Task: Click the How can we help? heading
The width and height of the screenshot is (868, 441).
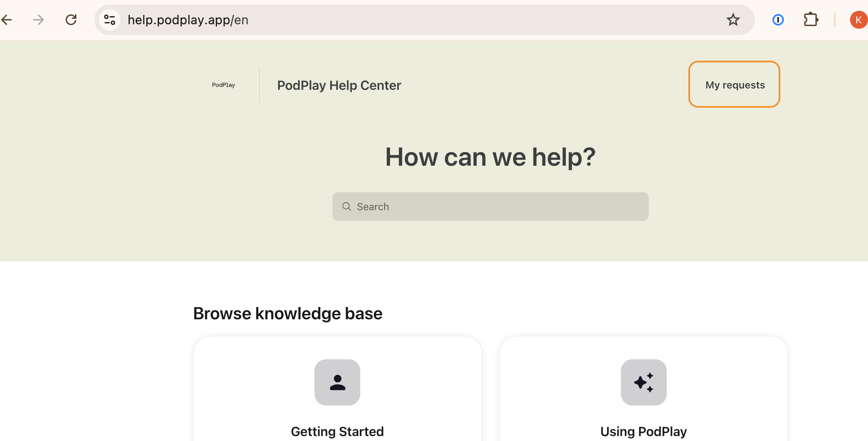Action: 490,157
